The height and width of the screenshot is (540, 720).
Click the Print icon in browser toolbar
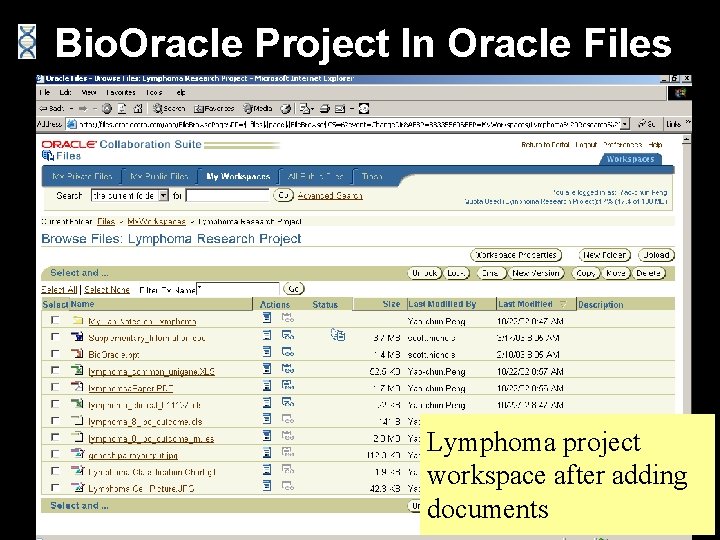click(325, 109)
